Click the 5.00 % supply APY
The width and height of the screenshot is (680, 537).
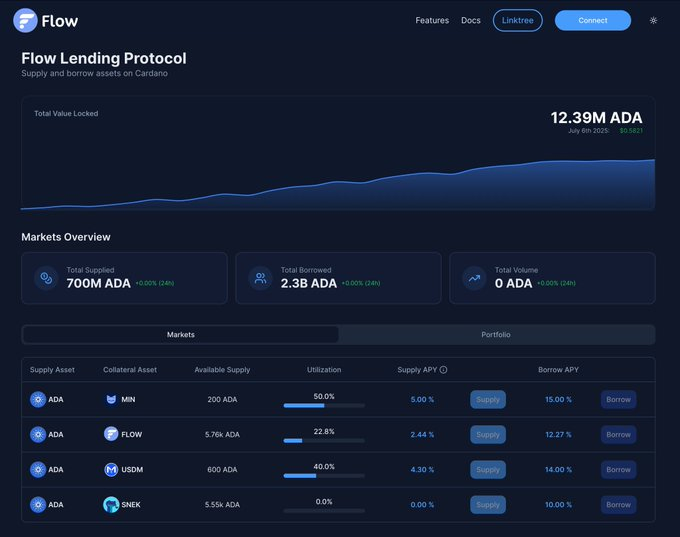pos(422,399)
